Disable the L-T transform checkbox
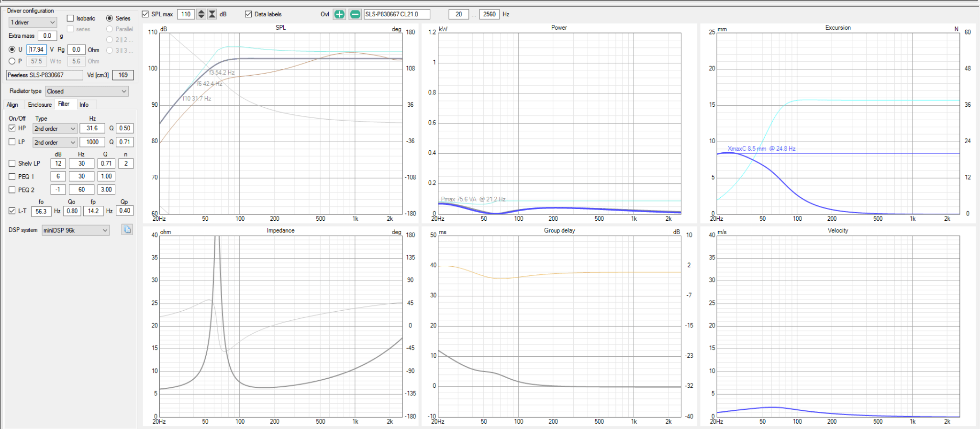 (12, 211)
